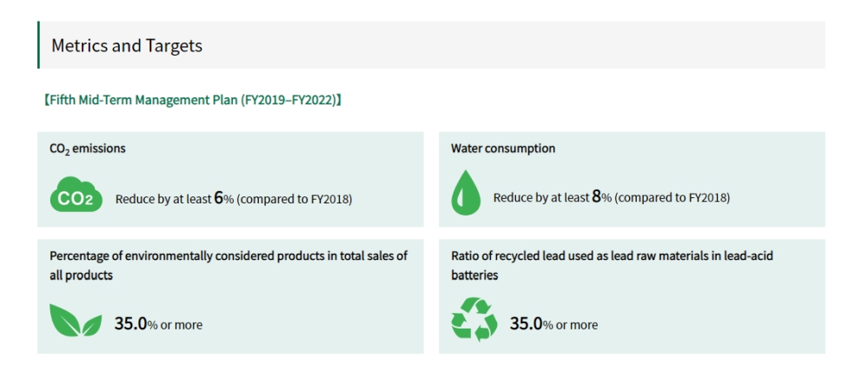Click '(compared to FY2018)' in CO2 card
The height and width of the screenshot is (372, 868).
coord(295,199)
